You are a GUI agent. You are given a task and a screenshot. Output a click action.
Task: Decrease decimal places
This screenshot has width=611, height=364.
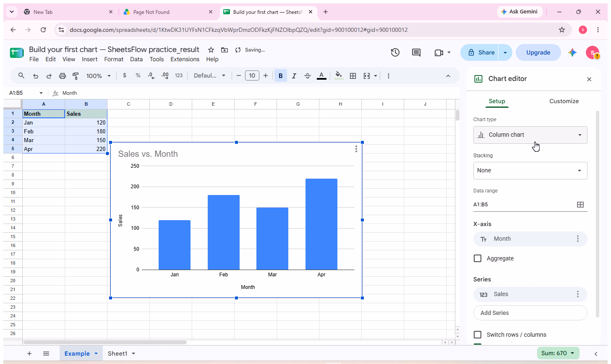click(x=151, y=76)
